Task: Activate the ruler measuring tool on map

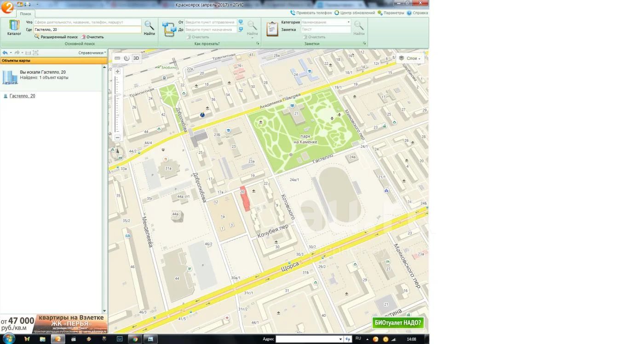Action: [x=117, y=58]
